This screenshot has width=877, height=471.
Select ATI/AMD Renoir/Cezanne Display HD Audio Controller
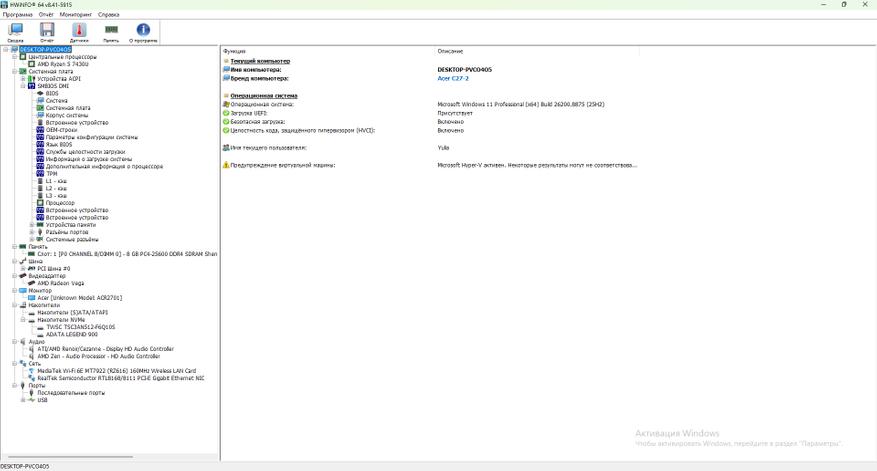coord(106,349)
